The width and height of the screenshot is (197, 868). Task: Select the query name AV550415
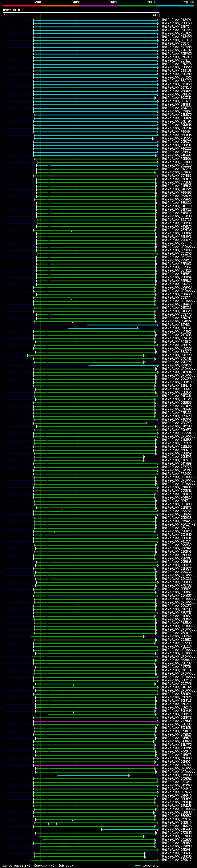(x=11, y=10)
